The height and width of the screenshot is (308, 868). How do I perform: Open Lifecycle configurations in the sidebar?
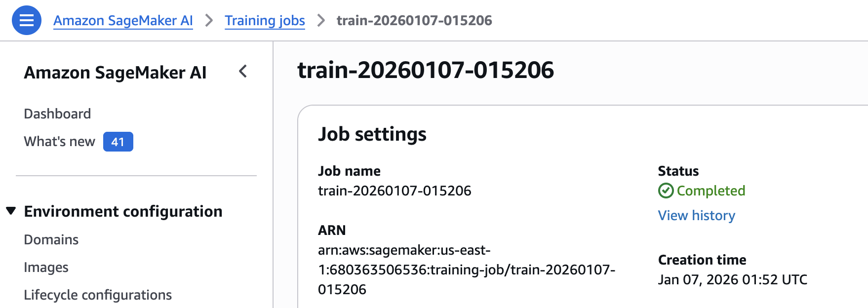point(98,295)
